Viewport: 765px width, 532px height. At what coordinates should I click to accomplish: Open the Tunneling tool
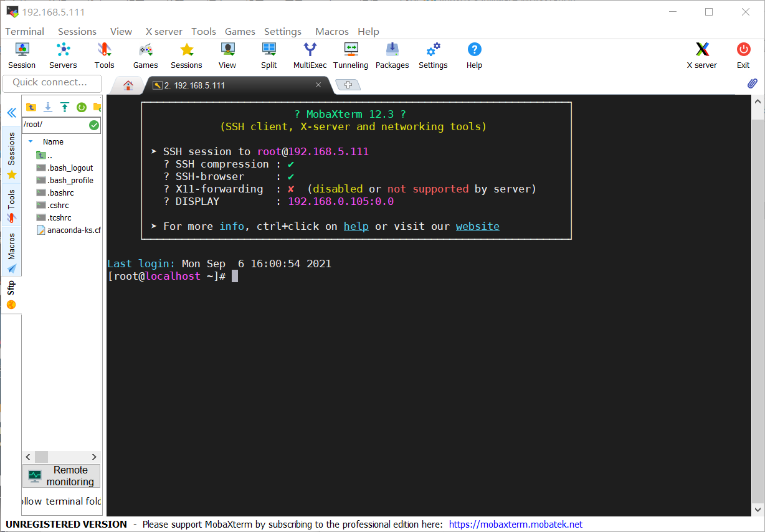coord(351,55)
